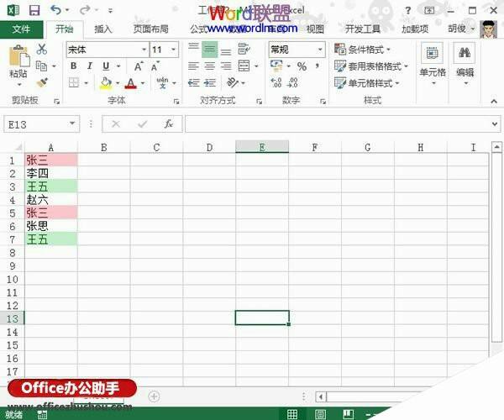Click the 编辑 button

click(x=465, y=65)
